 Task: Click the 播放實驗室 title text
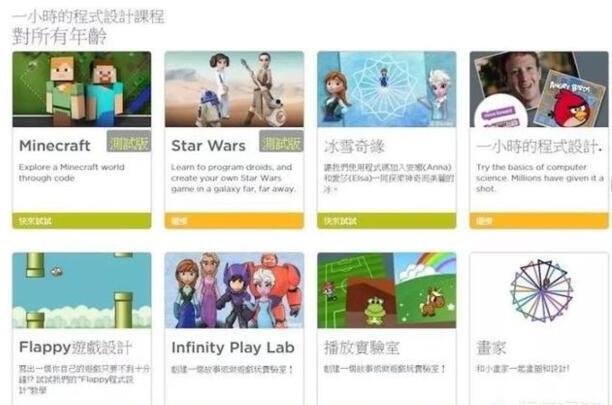[362, 347]
